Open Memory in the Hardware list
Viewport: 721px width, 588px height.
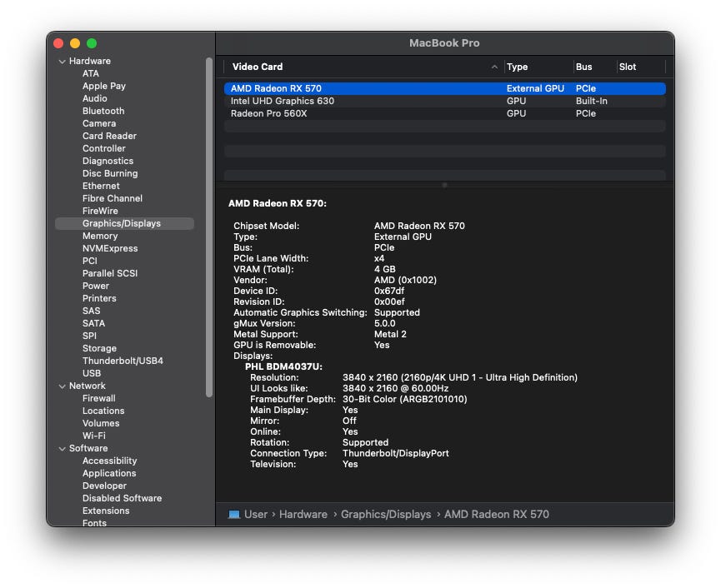pos(99,237)
